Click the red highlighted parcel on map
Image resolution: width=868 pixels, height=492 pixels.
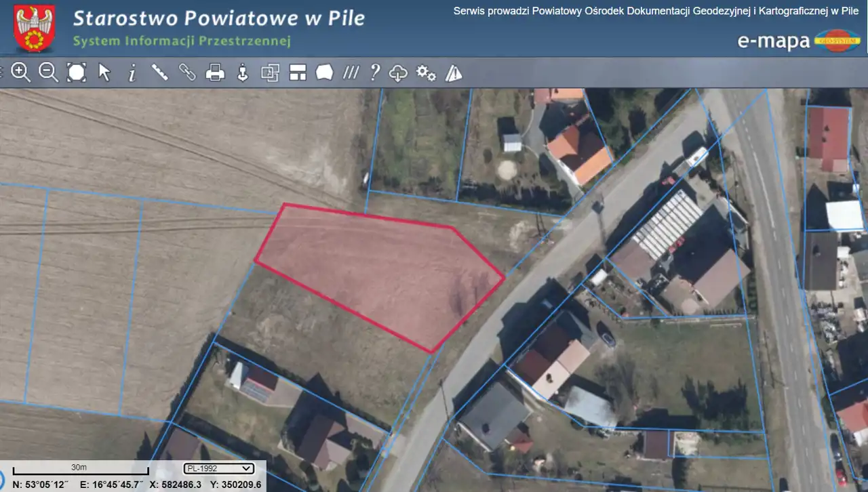point(380,271)
